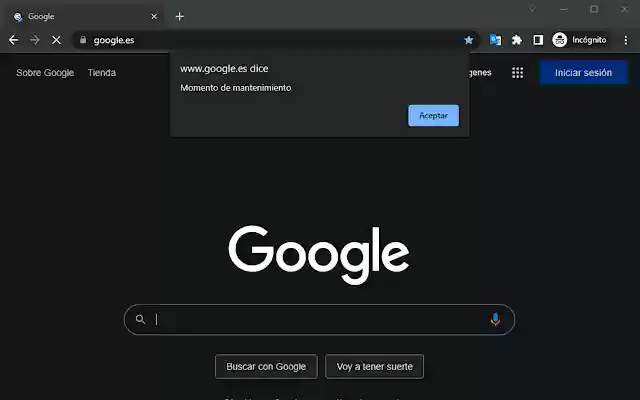Close the Google tab
The height and width of the screenshot is (400, 640).
(x=154, y=16)
